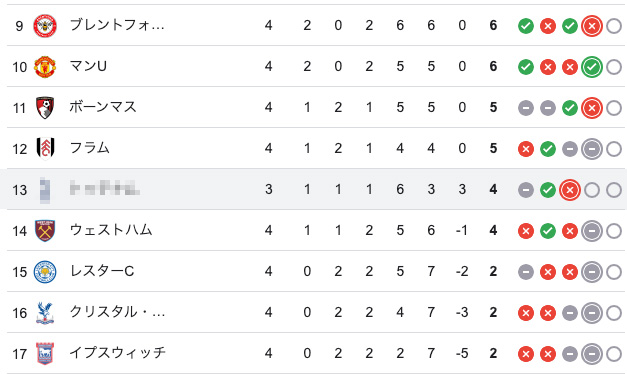627x374 pixels.
Task: Click Brentford's highlighted latest loss result icon
Action: 592,26
